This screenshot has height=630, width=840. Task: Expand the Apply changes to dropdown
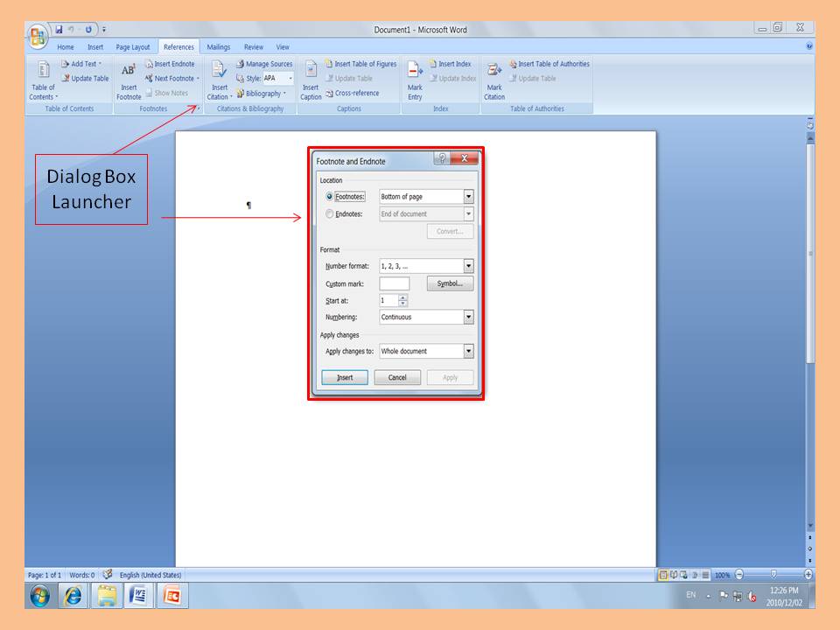click(x=468, y=351)
